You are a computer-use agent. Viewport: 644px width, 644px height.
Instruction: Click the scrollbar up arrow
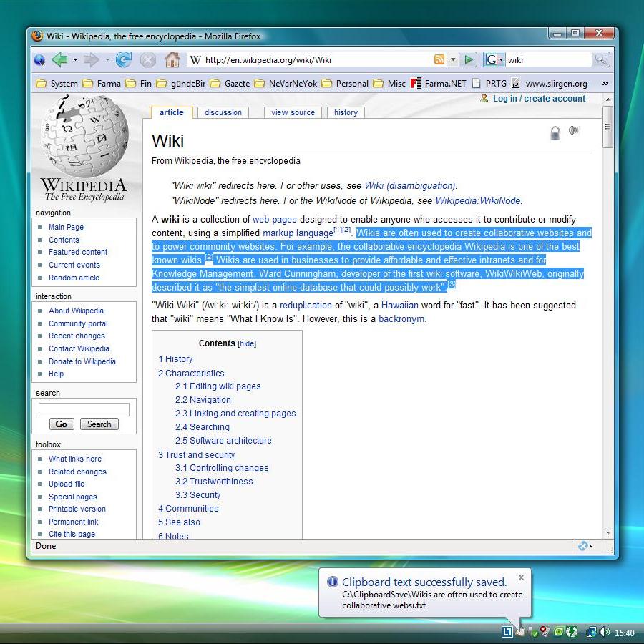coord(608,99)
